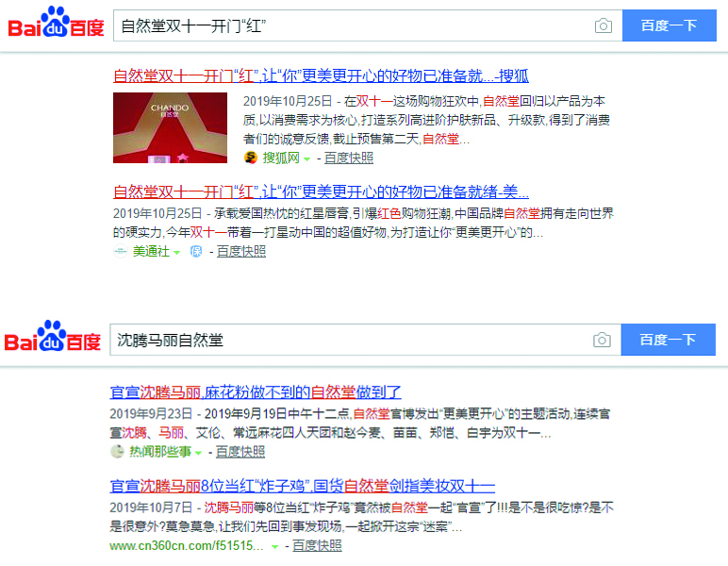The height and width of the screenshot is (566, 728).
Task: Click 百度一下 button in the top search bar
Action: click(x=669, y=25)
